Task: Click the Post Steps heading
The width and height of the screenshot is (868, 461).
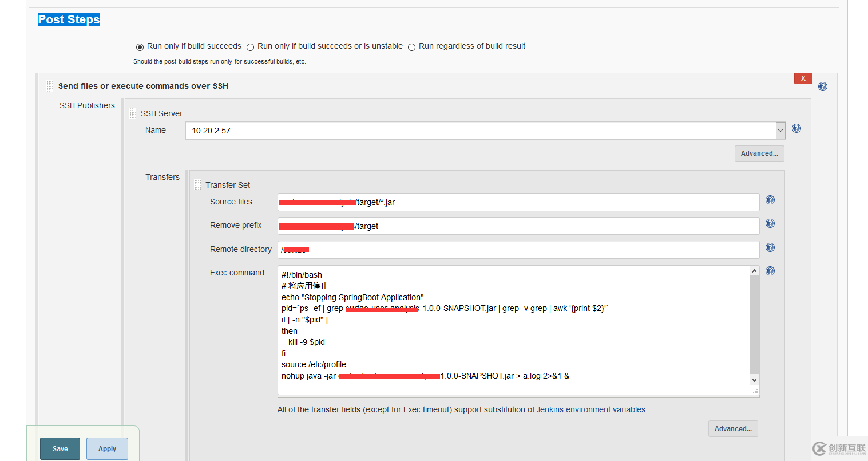Action: [69, 19]
